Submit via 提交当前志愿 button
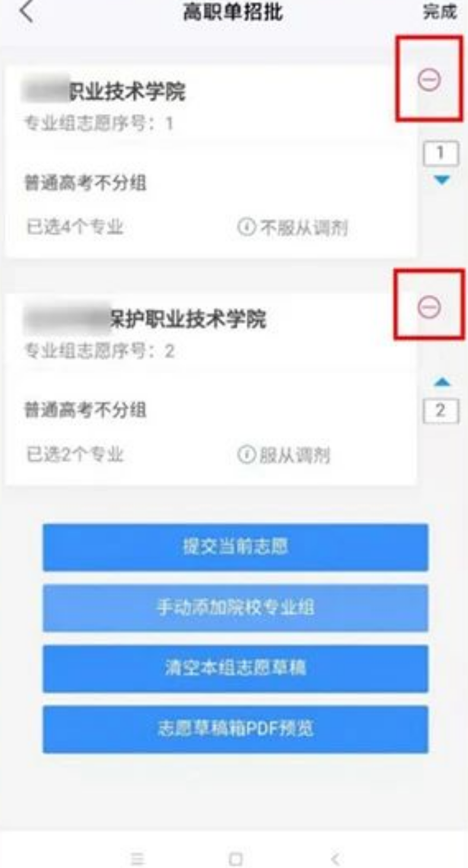Image resolution: width=468 pixels, height=868 pixels. [235, 547]
